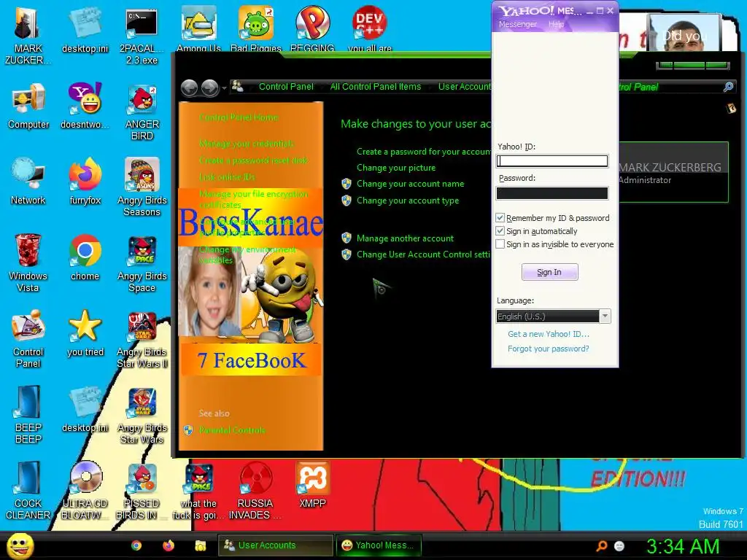Open the DEV C++ 'you all are' icon
Screen dimensions: 747x560
coord(370,28)
